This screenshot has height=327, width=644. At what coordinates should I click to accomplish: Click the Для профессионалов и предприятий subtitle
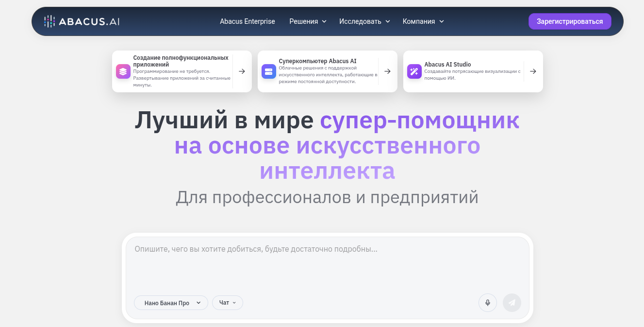[x=327, y=197]
